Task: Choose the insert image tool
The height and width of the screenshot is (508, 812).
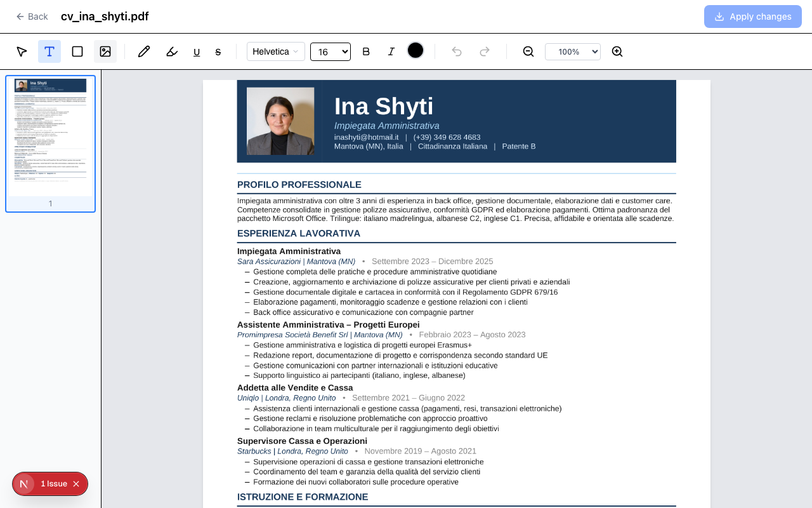Action: (x=105, y=51)
